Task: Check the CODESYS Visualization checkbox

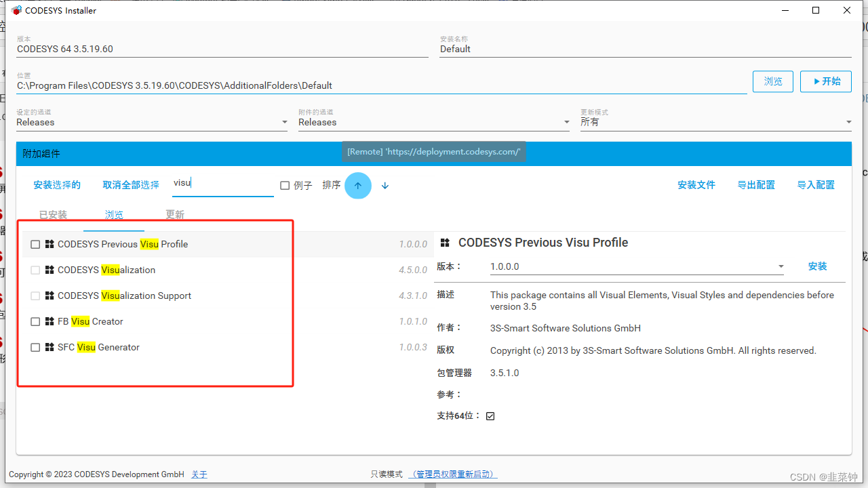Action: pos(35,270)
